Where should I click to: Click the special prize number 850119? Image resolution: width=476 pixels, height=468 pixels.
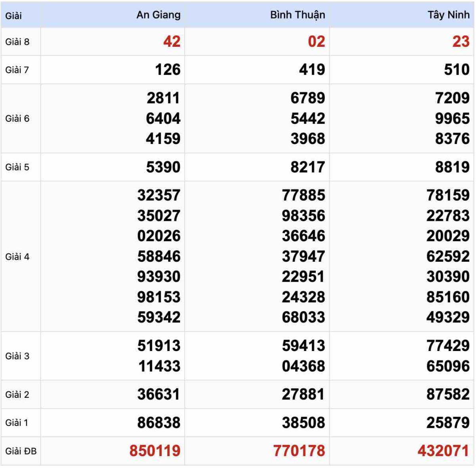click(x=155, y=451)
